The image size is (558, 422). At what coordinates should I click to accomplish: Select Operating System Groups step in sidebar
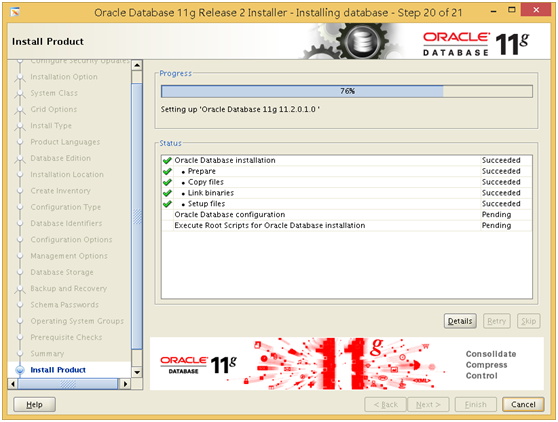pyautogui.click(x=77, y=321)
